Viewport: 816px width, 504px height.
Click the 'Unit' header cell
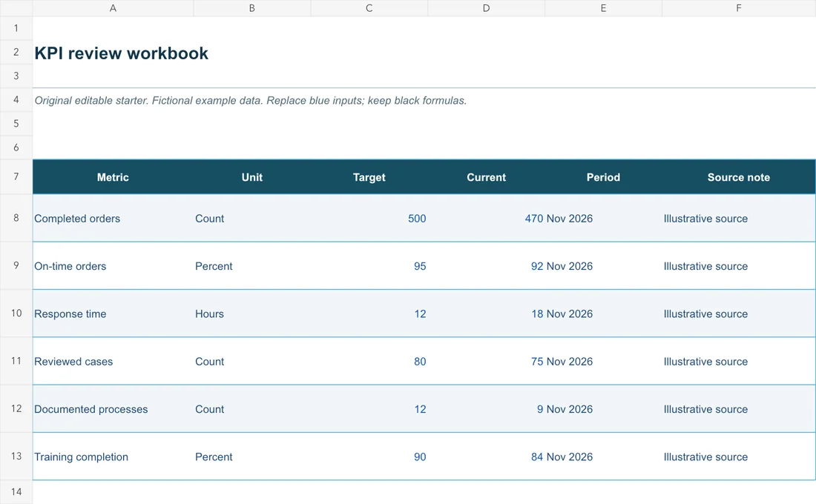click(x=252, y=177)
